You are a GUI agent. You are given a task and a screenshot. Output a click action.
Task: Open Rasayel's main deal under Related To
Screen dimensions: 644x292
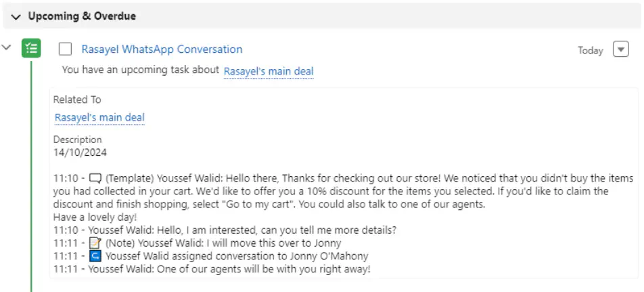(x=100, y=118)
